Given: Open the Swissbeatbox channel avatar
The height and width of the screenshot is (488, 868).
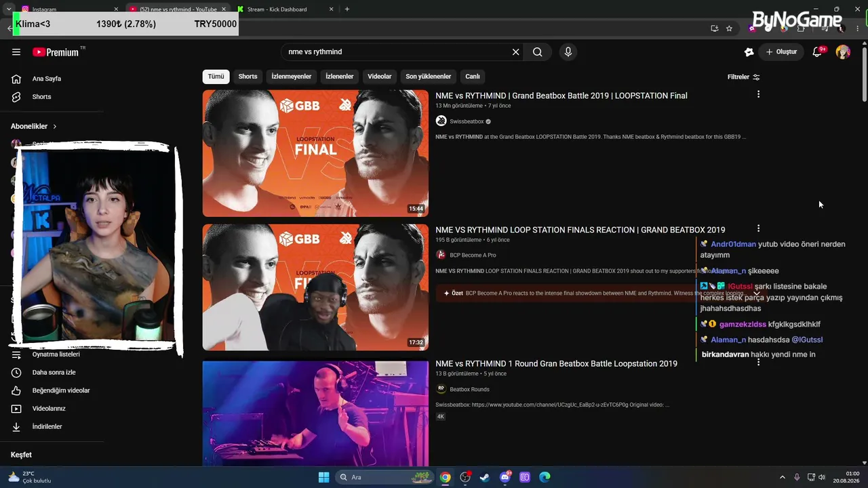Looking at the screenshot, I should click(441, 121).
